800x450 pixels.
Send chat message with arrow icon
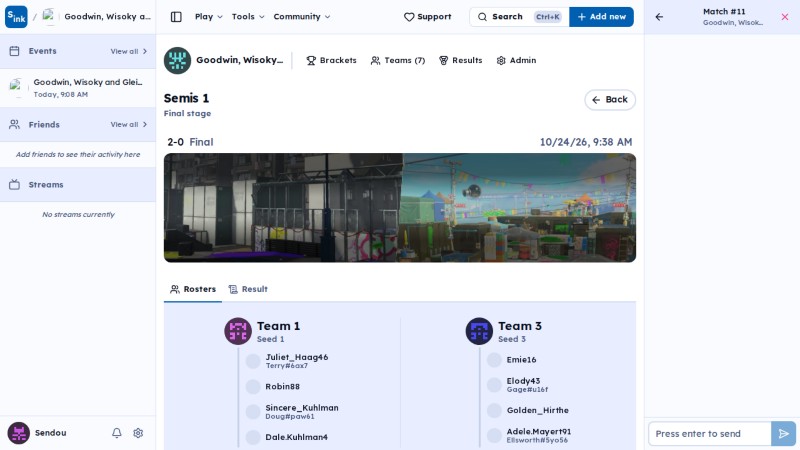click(784, 434)
